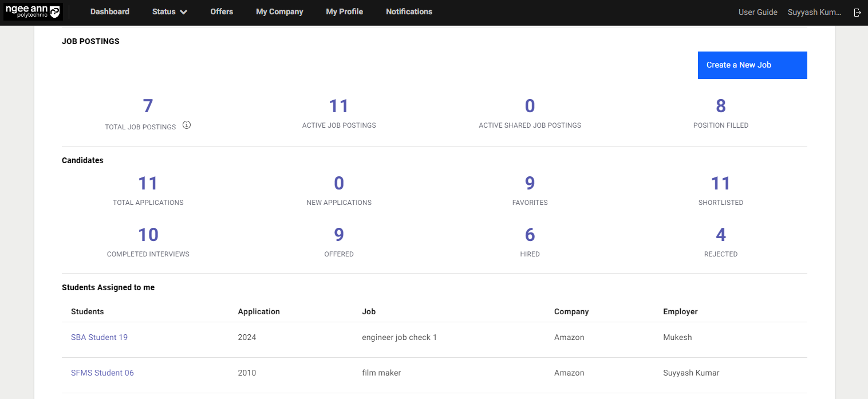
Task: Open the User Guide link
Action: 757,12
